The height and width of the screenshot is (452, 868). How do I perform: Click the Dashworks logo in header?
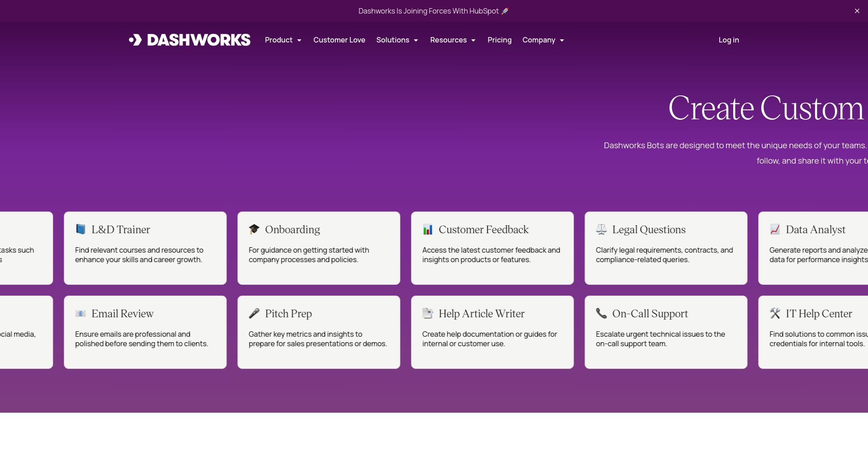(x=189, y=40)
